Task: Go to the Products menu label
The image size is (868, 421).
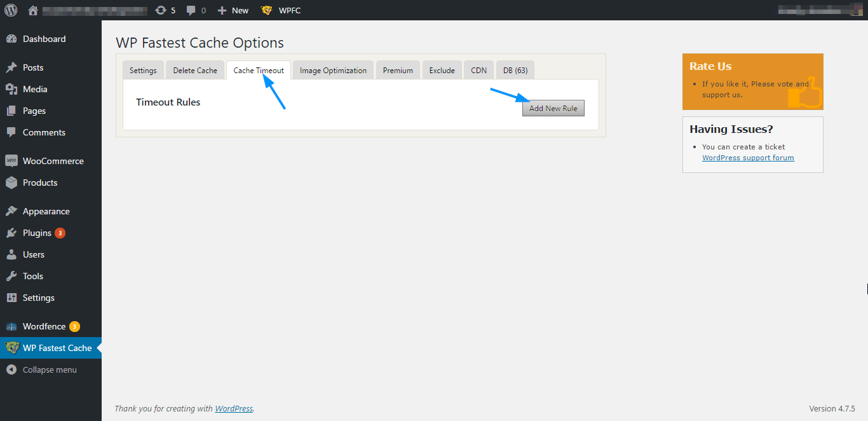Action: pos(40,183)
